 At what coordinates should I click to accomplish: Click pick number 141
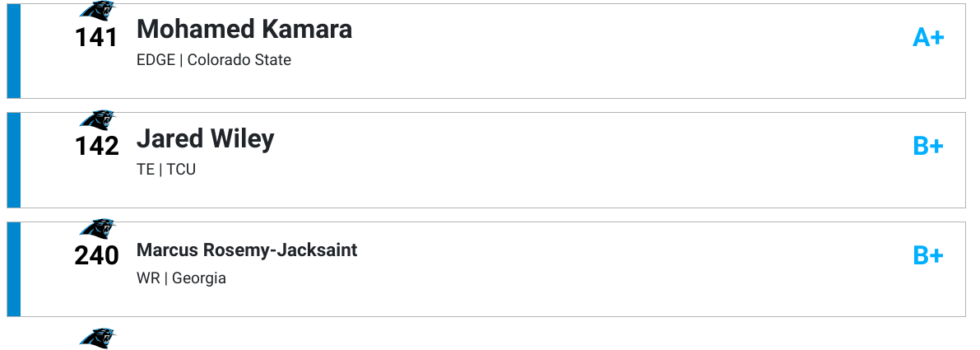96,38
